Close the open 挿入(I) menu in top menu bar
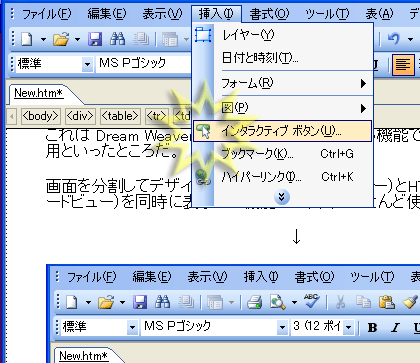This screenshot has height=363, width=420. point(216,14)
